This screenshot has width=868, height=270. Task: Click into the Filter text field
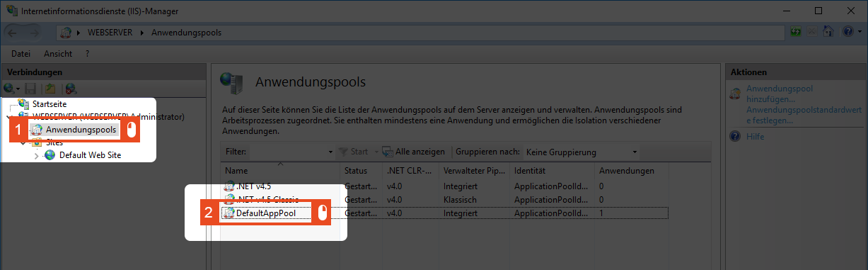pyautogui.click(x=287, y=152)
